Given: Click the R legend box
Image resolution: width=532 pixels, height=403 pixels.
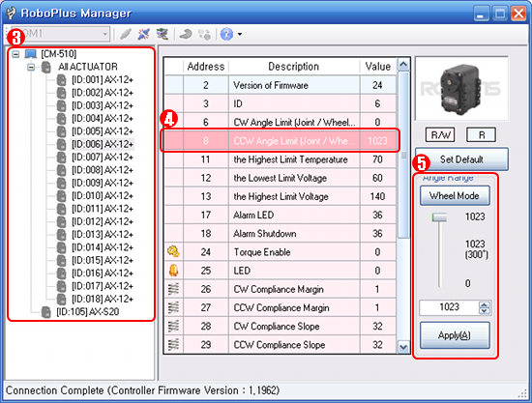Looking at the screenshot, I should (x=481, y=135).
